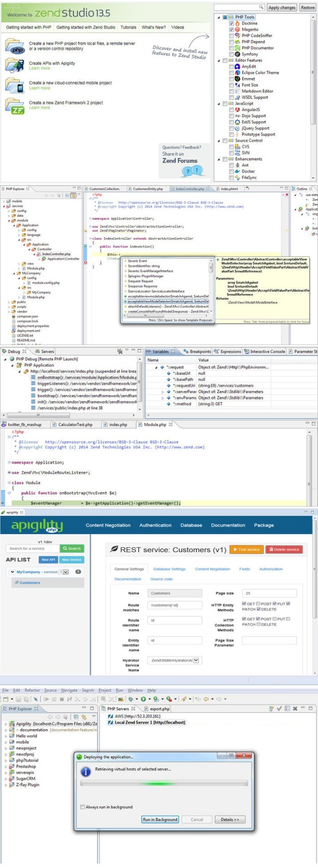Image resolution: width=318 pixels, height=868 pixels.
Task: Check the AnyEdit checkbox
Action: (231, 66)
